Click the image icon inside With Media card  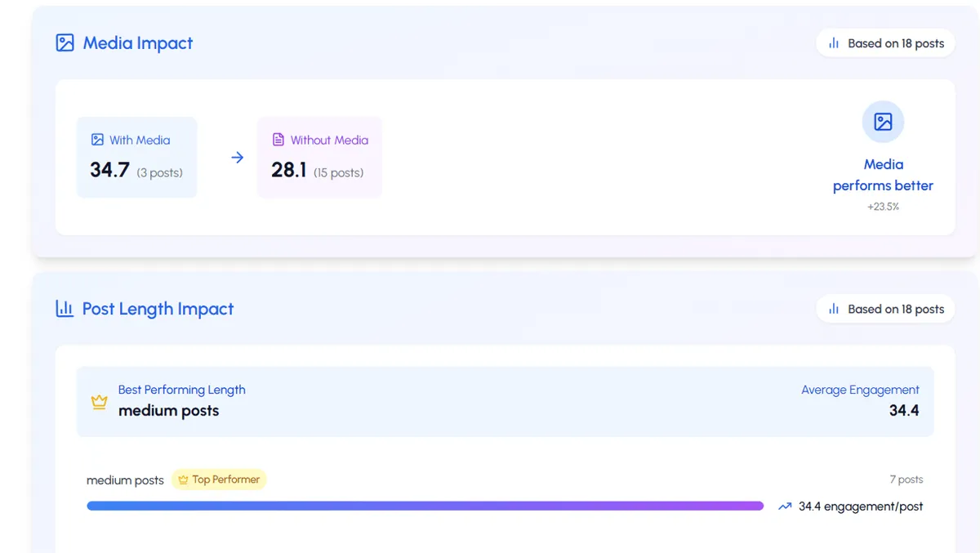tap(98, 140)
